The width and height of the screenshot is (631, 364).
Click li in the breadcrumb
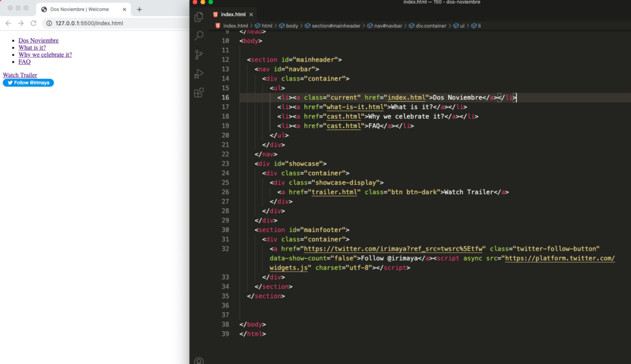point(479,26)
